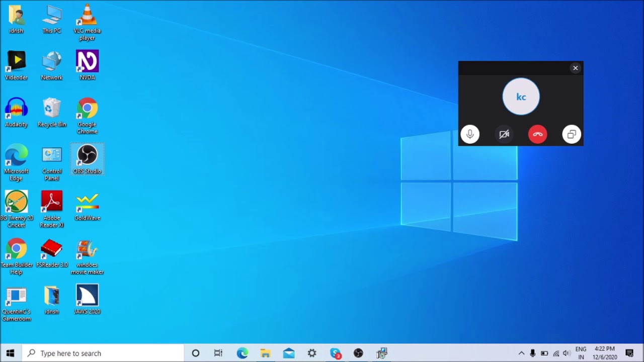Viewport: 644px width, 362px height.
Task: Select BG Twenty 20 Cricket shortcut
Action: pos(16,209)
